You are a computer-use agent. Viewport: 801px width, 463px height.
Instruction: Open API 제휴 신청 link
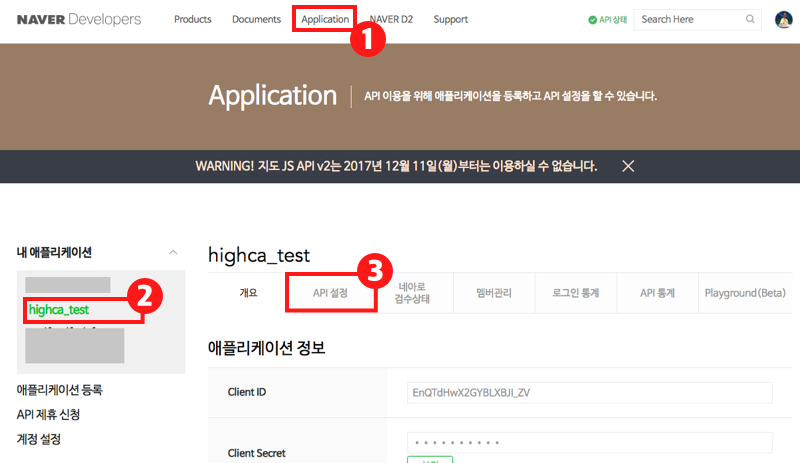click(48, 414)
